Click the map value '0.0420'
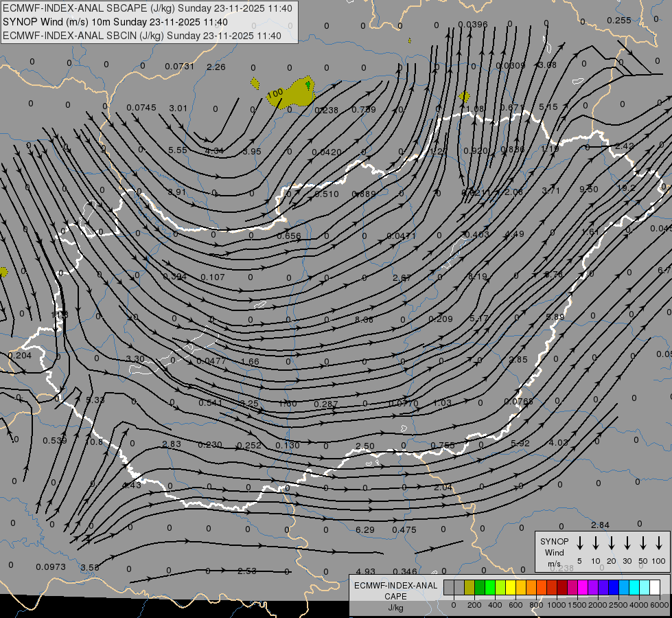Image resolution: width=672 pixels, height=618 pixels. pos(327,152)
